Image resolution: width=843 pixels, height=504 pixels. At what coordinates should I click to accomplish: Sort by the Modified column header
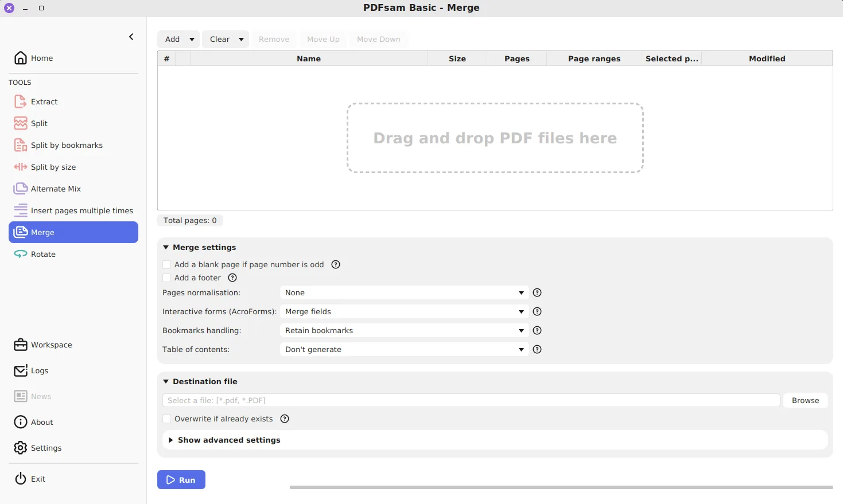click(x=767, y=58)
